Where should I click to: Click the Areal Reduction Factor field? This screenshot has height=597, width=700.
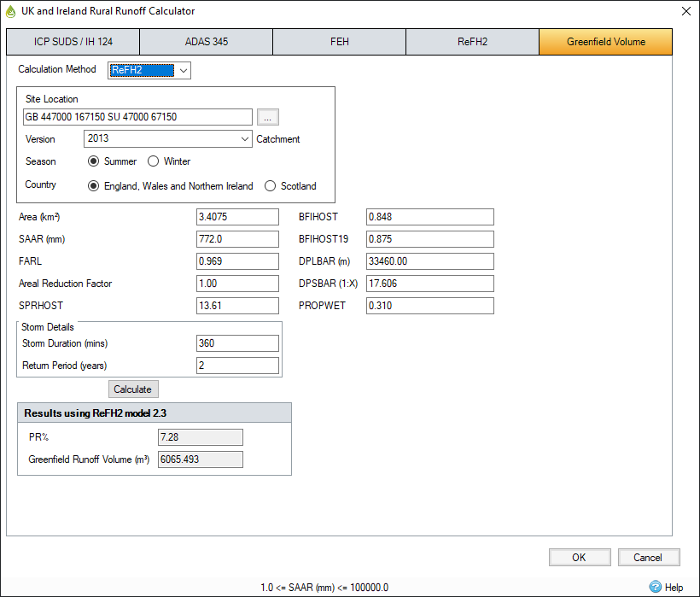point(237,284)
